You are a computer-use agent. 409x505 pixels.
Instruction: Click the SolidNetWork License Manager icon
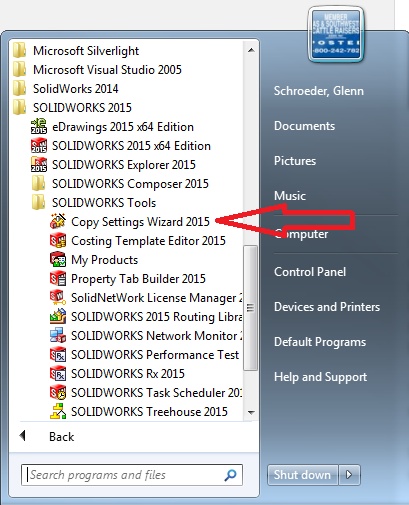[58, 297]
